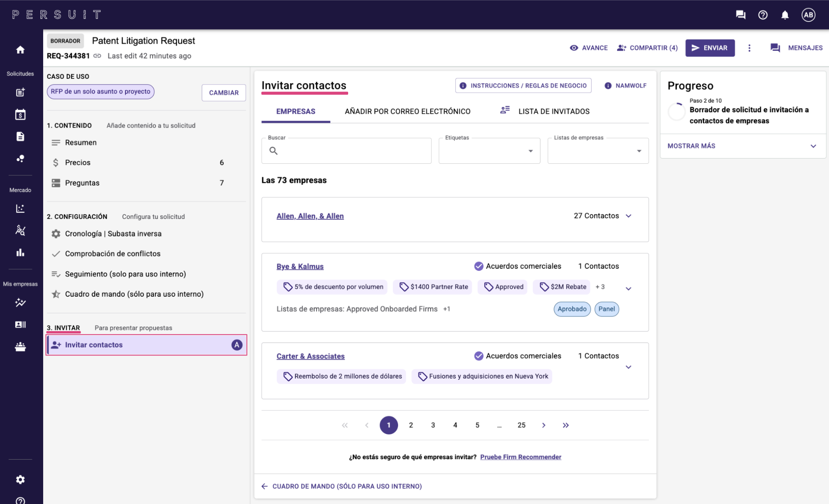Show the +3 more tags for Bye & Kalmus

[x=600, y=287]
